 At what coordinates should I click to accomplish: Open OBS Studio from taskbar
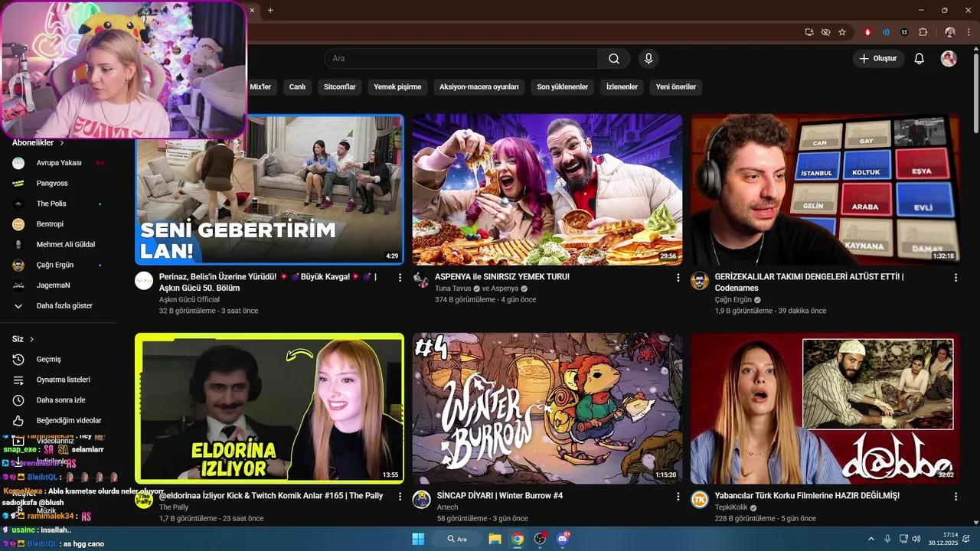click(x=540, y=539)
